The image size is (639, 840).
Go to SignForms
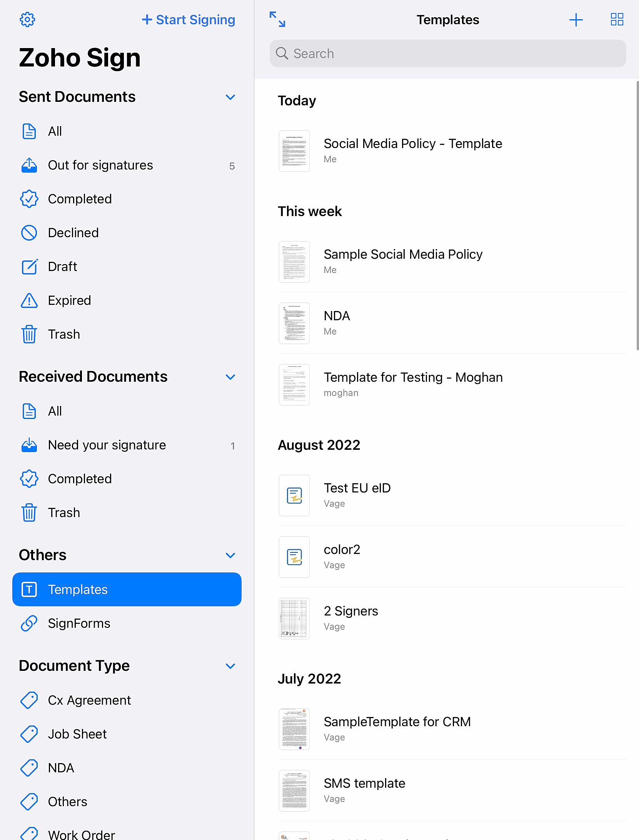127,623
